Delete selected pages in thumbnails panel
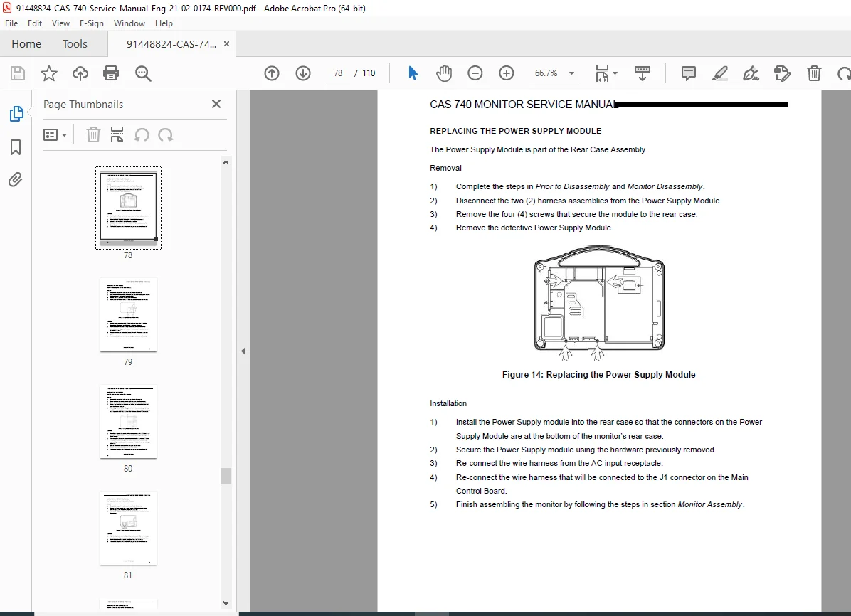 coord(93,134)
